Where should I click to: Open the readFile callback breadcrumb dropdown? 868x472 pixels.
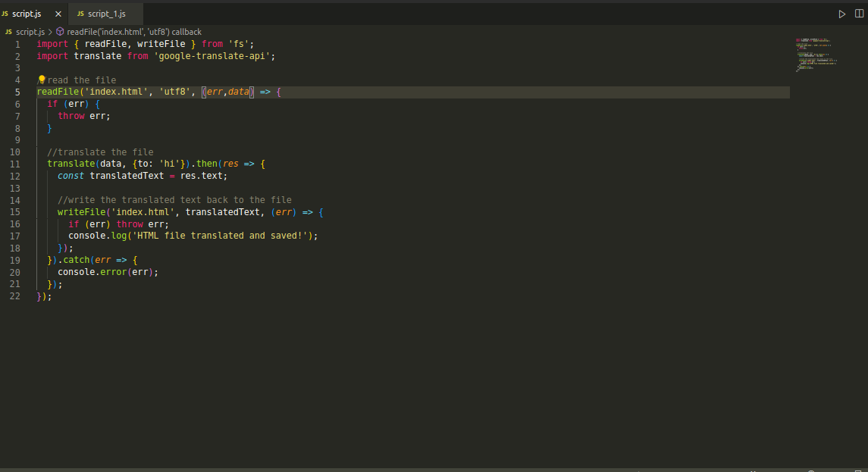pos(134,31)
